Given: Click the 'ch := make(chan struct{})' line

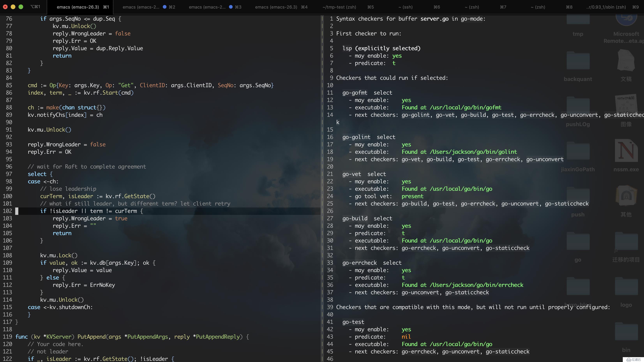Looking at the screenshot, I should [x=66, y=108].
